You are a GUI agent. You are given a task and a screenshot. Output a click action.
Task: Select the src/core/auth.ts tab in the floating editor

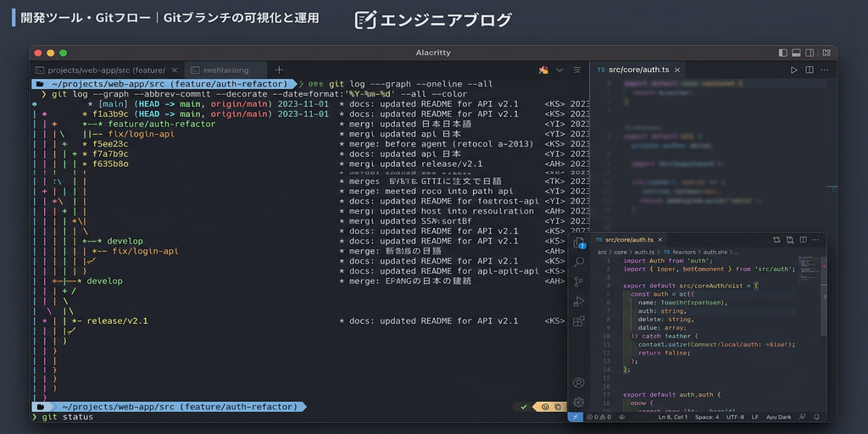click(629, 241)
